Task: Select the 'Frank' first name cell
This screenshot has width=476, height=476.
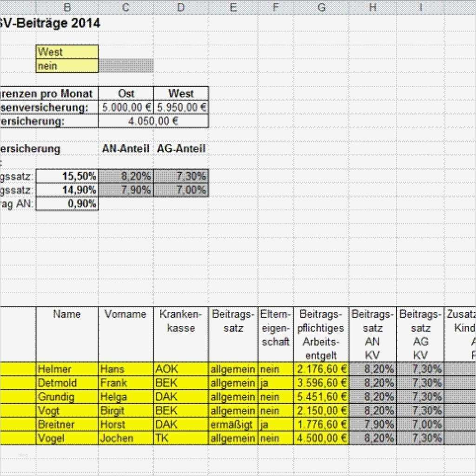Action: [126, 383]
